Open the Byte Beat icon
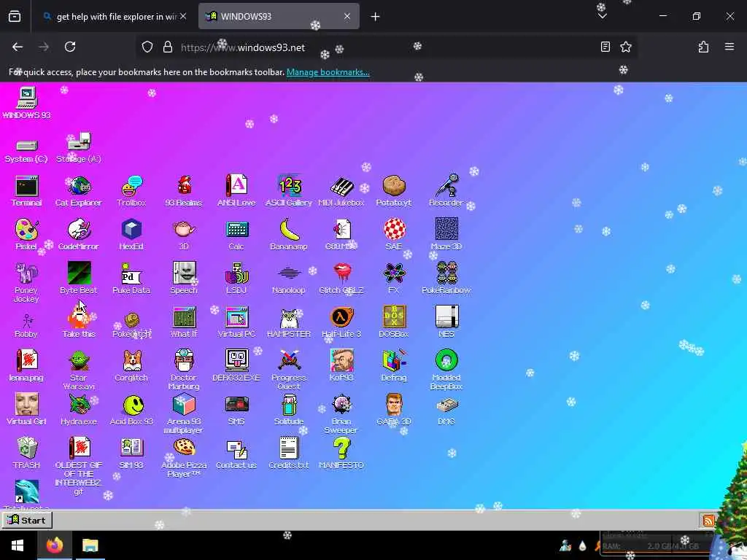The width and height of the screenshot is (747, 560). point(79,279)
